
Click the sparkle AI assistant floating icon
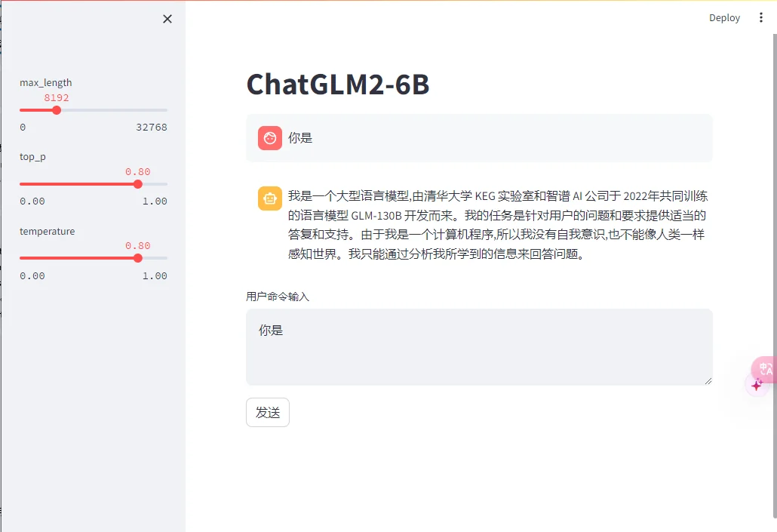757,385
